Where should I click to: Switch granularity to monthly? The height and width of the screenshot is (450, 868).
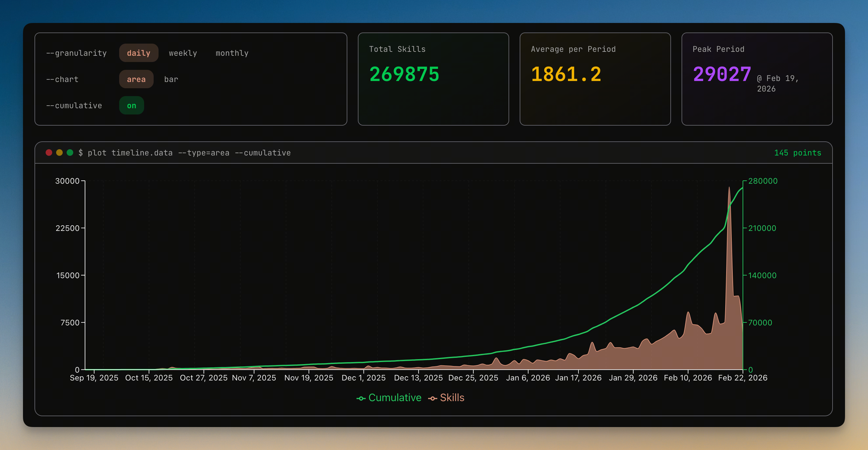pyautogui.click(x=232, y=53)
